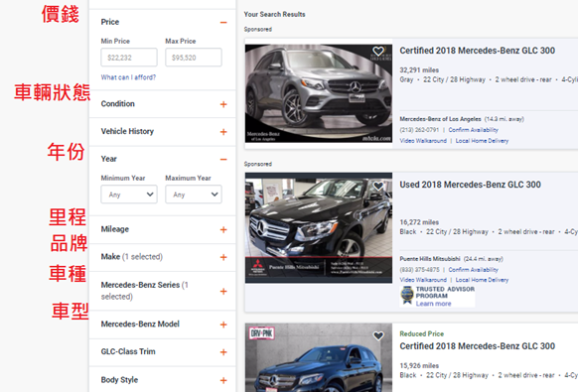Expand the Condition filter
The height and width of the screenshot is (392, 578).
tap(223, 104)
